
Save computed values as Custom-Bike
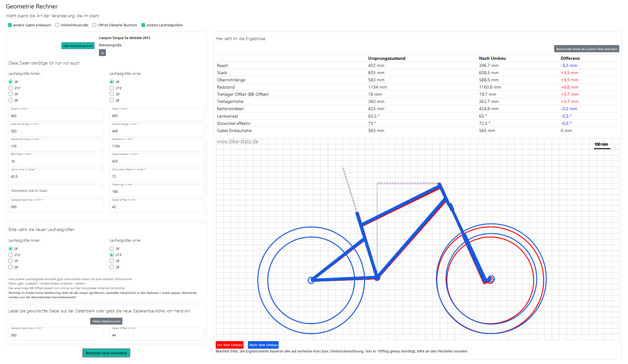pos(587,49)
